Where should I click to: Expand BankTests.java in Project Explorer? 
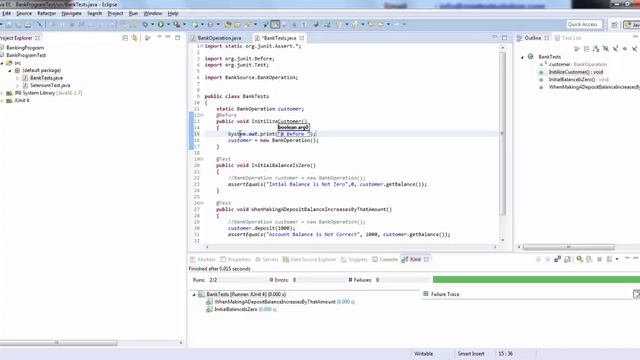(18, 78)
